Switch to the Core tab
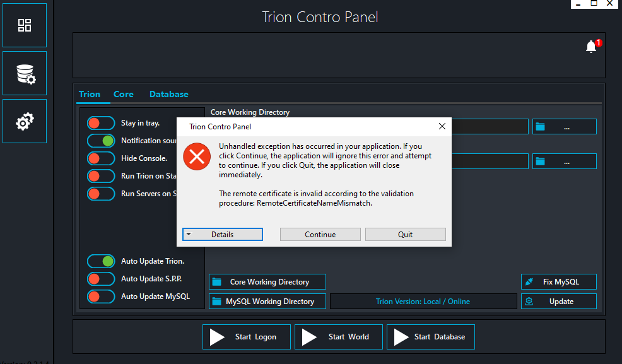Screen dimensions: 622x364 coord(124,95)
